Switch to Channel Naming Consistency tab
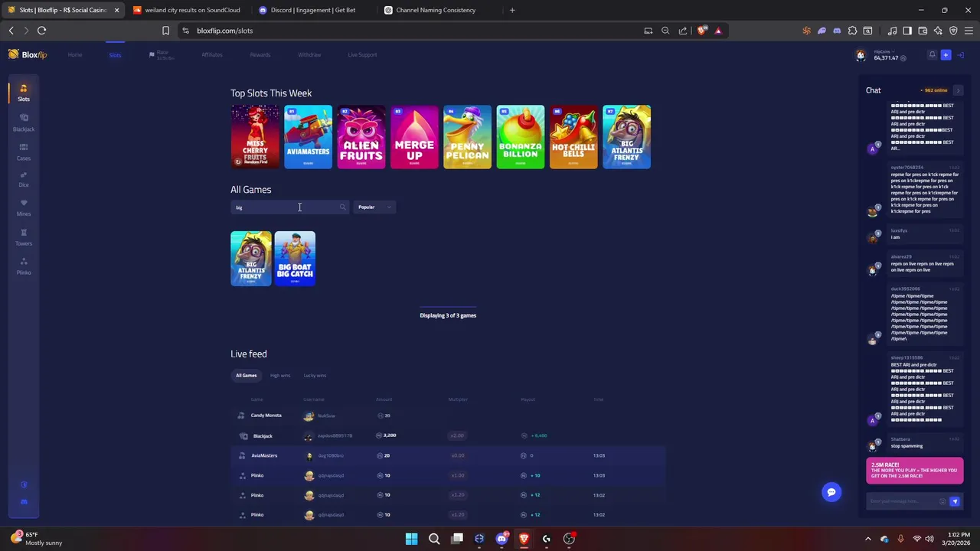This screenshot has height=551, width=980. click(x=439, y=10)
